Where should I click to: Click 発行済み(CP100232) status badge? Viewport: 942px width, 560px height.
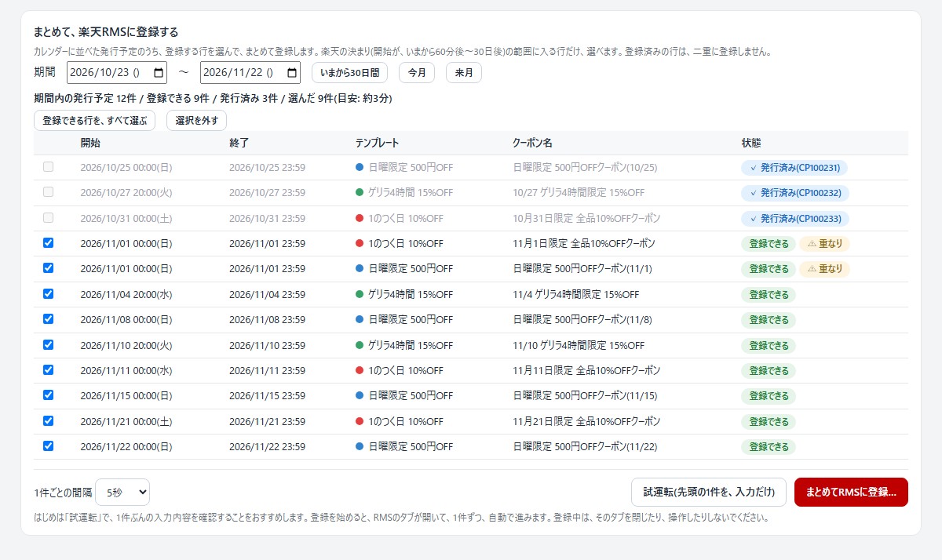click(x=795, y=193)
